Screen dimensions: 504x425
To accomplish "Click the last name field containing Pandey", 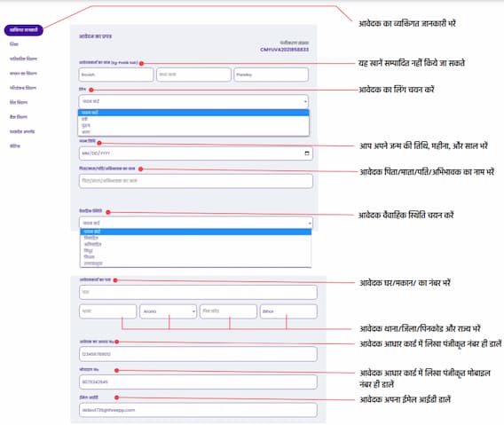I will pos(271,75).
